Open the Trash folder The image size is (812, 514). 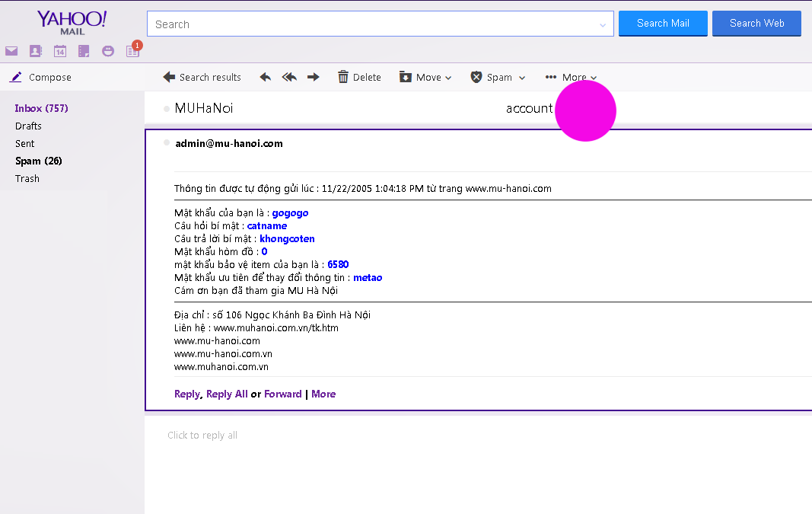click(x=27, y=179)
